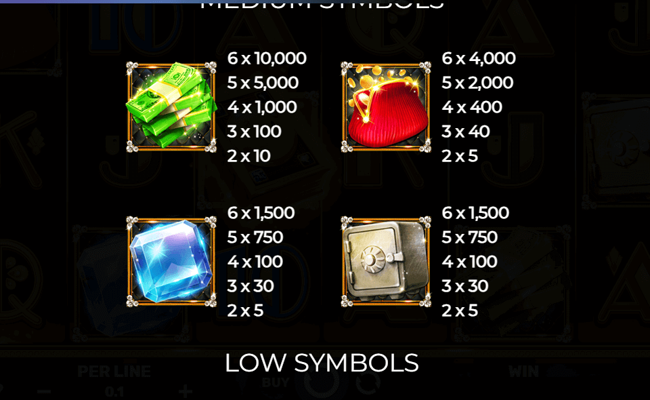Click the 2 x 10 cash payout
This screenshot has height=400, width=650.
click(x=249, y=156)
